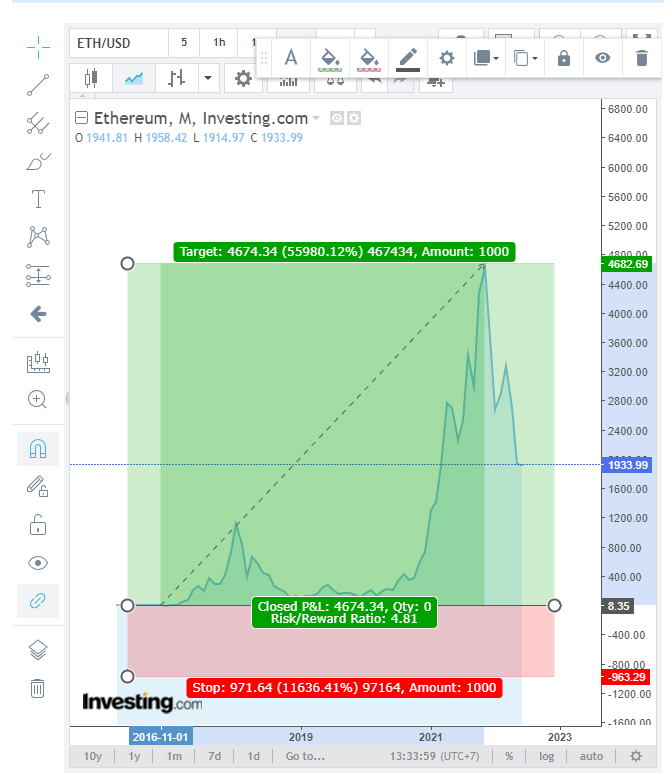Open series settings gear in legend
This screenshot has width=664, height=774.
[354, 118]
